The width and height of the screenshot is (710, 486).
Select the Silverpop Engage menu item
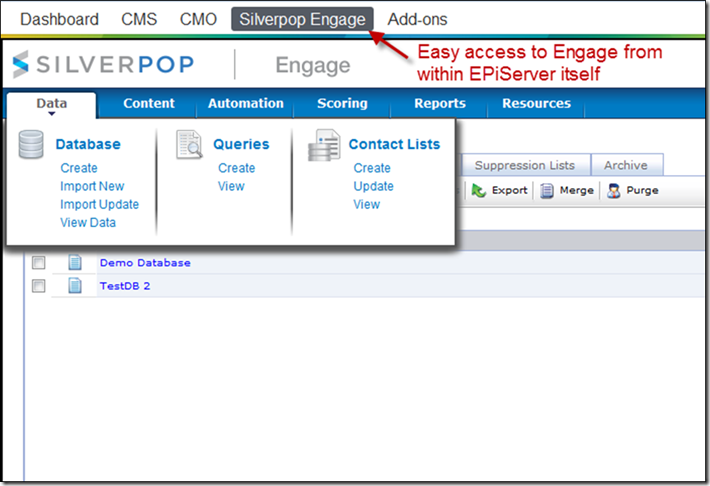coord(302,19)
